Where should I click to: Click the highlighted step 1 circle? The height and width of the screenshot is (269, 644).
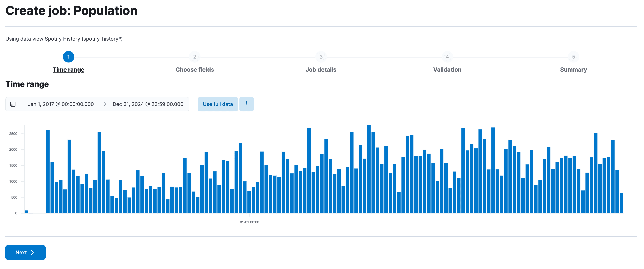click(68, 57)
